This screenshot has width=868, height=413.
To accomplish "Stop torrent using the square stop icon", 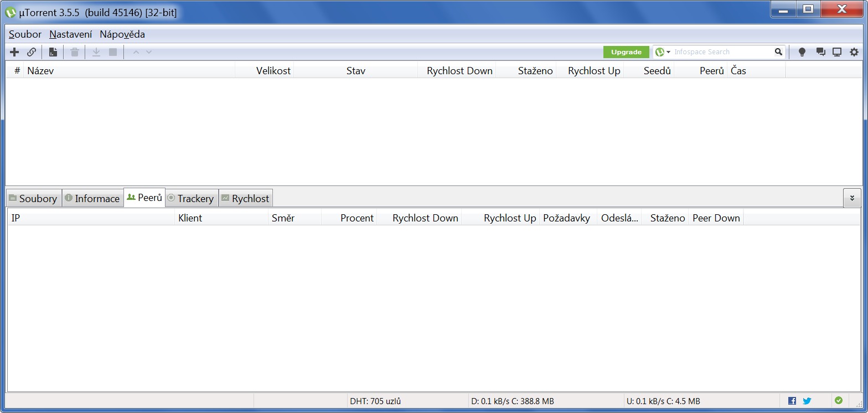I will pyautogui.click(x=113, y=52).
